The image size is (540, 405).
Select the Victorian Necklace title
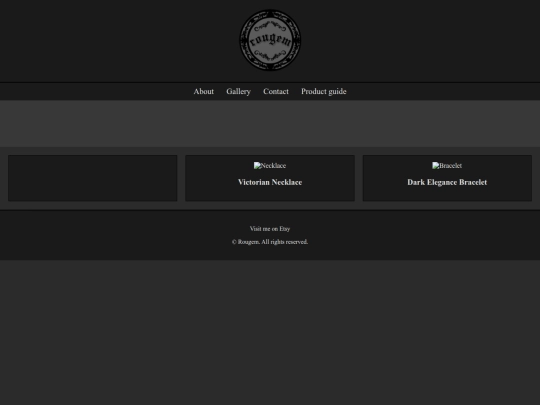(x=270, y=182)
